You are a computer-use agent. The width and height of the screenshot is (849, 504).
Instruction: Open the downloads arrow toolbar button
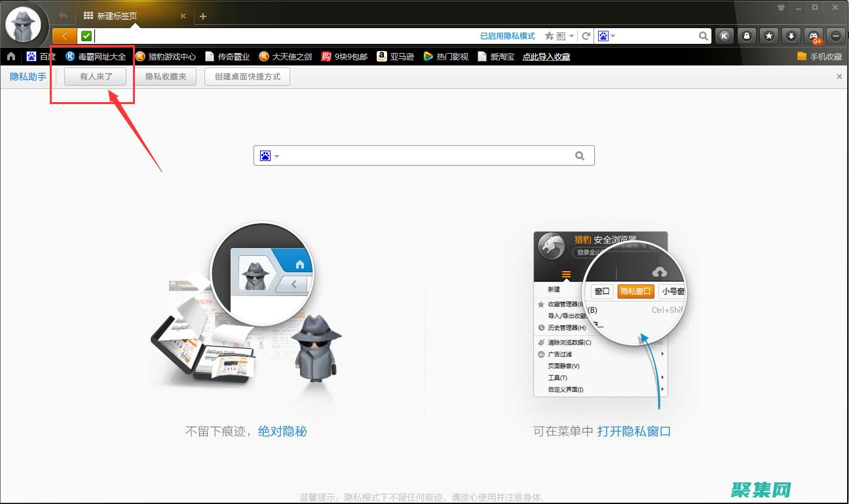point(791,36)
